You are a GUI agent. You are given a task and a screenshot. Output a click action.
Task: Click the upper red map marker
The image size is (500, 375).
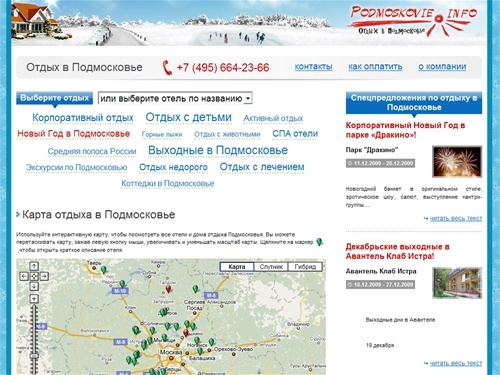[168, 289]
